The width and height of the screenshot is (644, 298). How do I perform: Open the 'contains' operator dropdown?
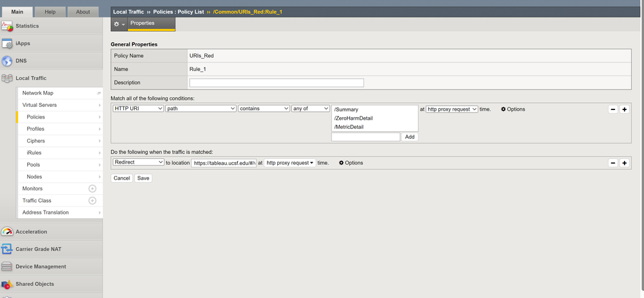(264, 109)
